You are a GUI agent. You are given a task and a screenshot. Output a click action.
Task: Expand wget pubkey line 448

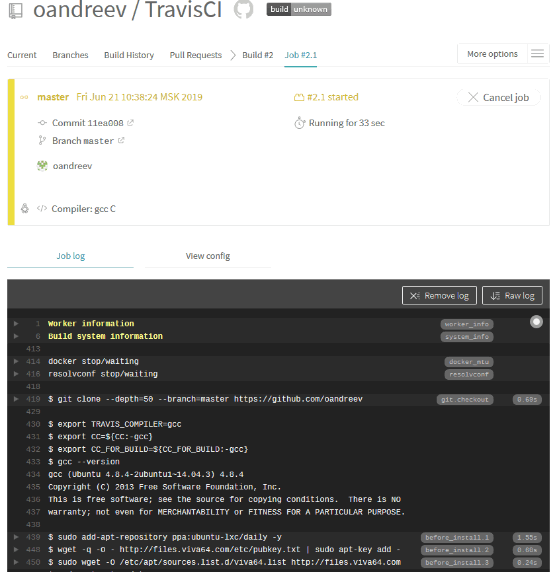click(x=16, y=549)
